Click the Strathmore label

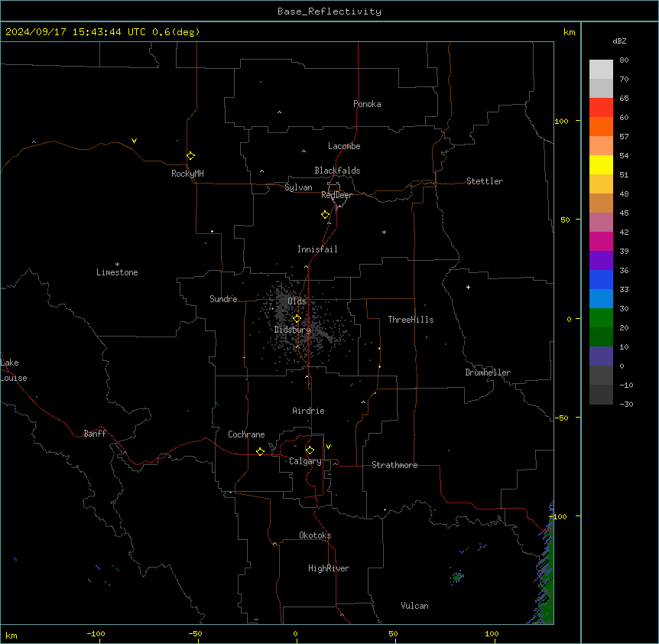click(394, 465)
